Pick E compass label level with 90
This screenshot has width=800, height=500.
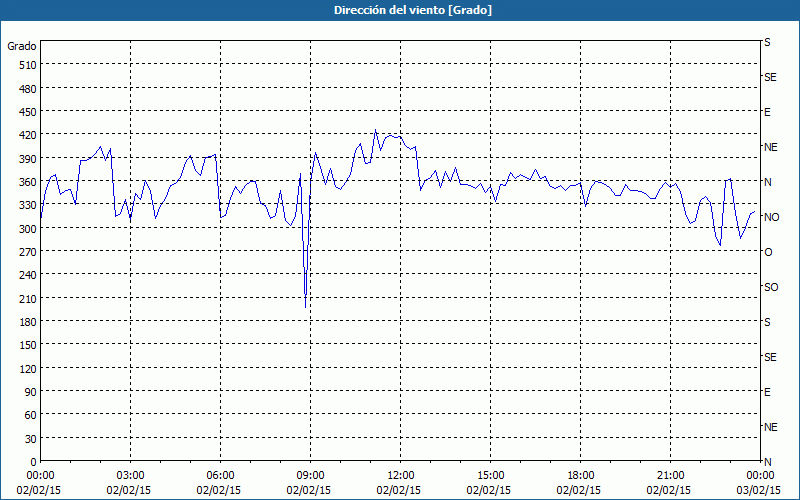[767, 392]
